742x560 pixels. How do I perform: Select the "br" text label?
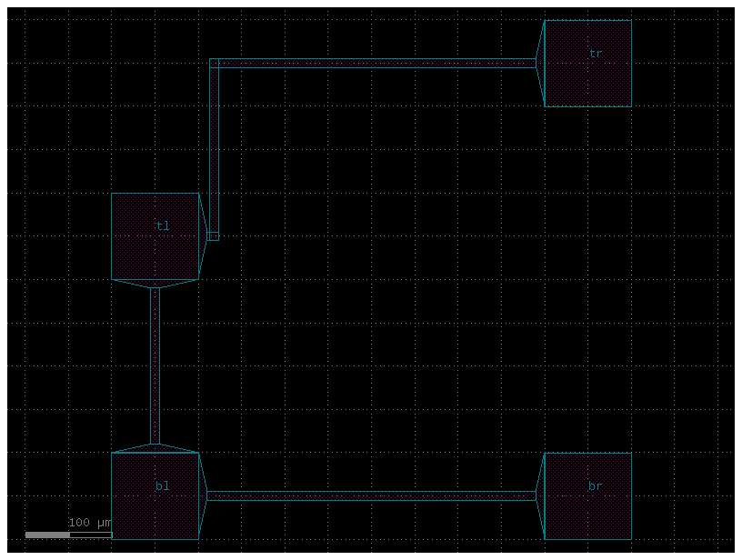pos(596,486)
